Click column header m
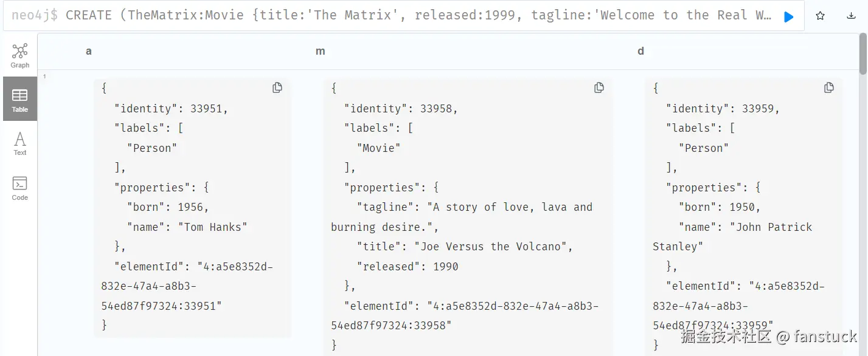Viewport: 868px width, 356px height. click(x=321, y=51)
